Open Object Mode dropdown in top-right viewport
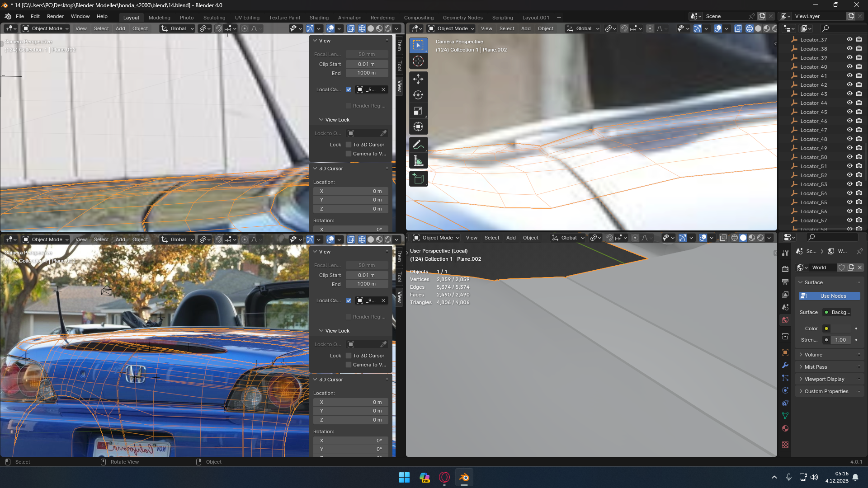Image resolution: width=868 pixels, height=488 pixels. 451,28
